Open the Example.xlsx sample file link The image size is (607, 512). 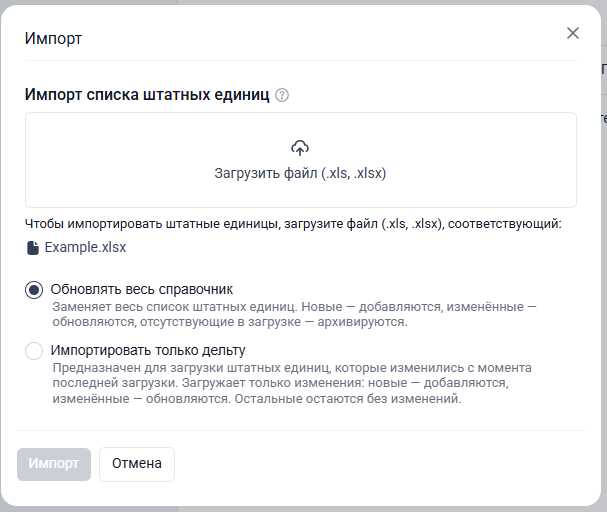(85, 247)
